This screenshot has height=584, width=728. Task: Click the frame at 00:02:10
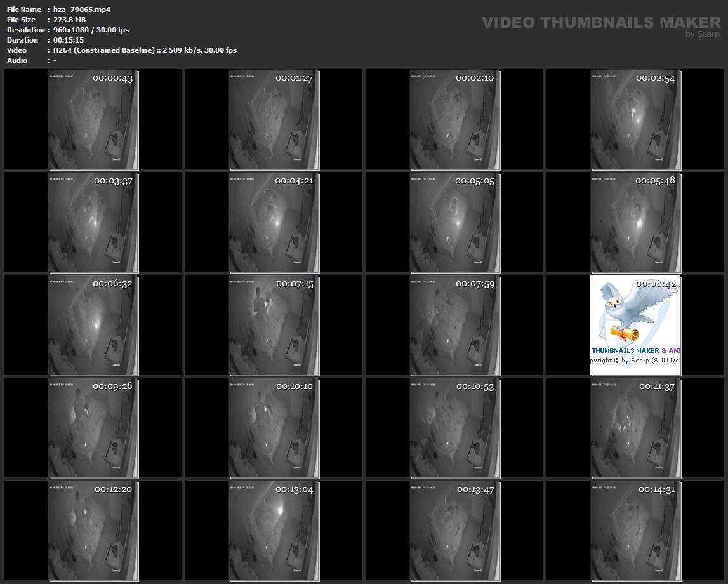(x=454, y=121)
